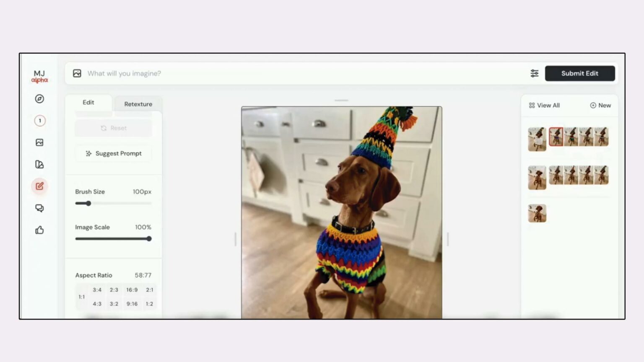Open the Edit pencil icon in sidebar
Viewport: 644px width, 362px height.
39,186
